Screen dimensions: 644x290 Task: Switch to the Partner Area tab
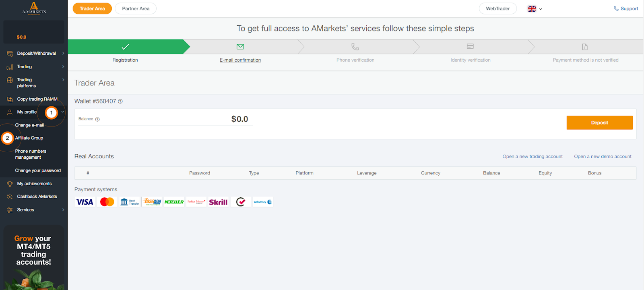[x=136, y=8]
